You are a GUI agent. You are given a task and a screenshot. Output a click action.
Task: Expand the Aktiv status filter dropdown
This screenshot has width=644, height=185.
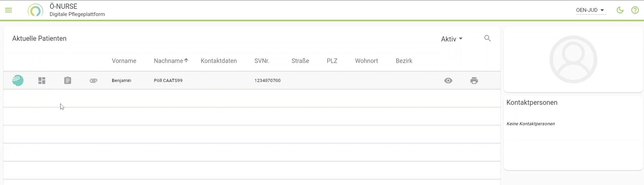pos(451,39)
